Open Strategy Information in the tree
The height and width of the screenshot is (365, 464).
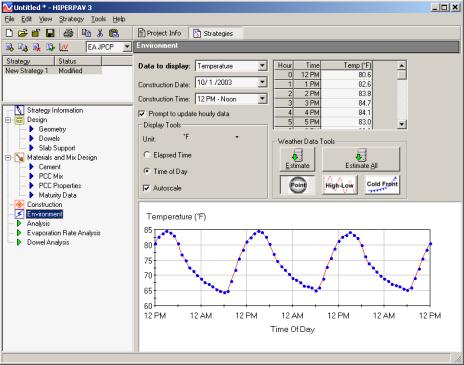click(x=55, y=110)
